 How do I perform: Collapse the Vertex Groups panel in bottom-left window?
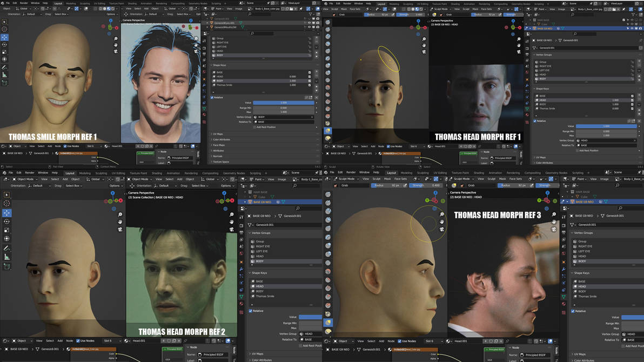pyautogui.click(x=261, y=232)
